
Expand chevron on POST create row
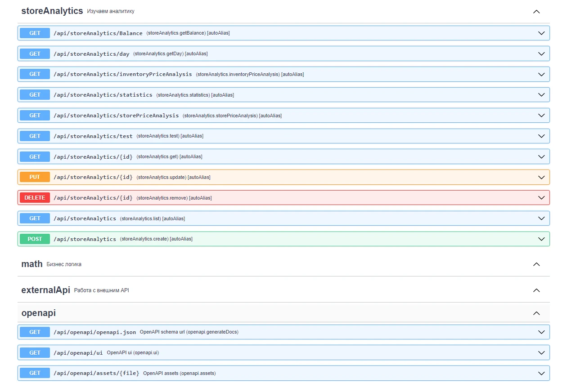tap(541, 239)
